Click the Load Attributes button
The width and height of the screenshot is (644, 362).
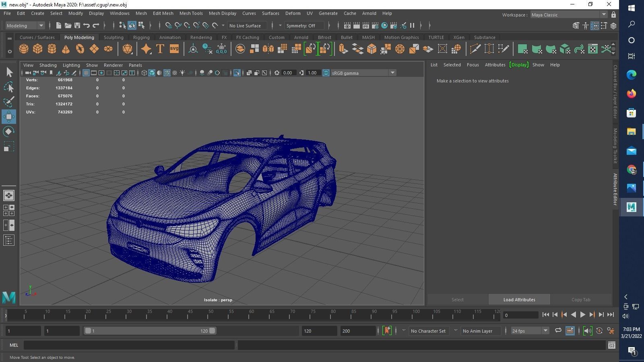(519, 300)
